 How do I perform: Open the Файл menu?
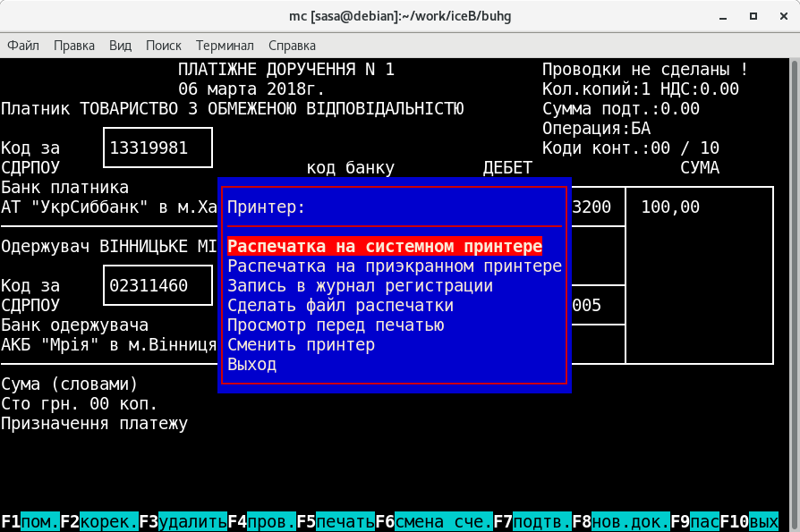[x=23, y=46]
